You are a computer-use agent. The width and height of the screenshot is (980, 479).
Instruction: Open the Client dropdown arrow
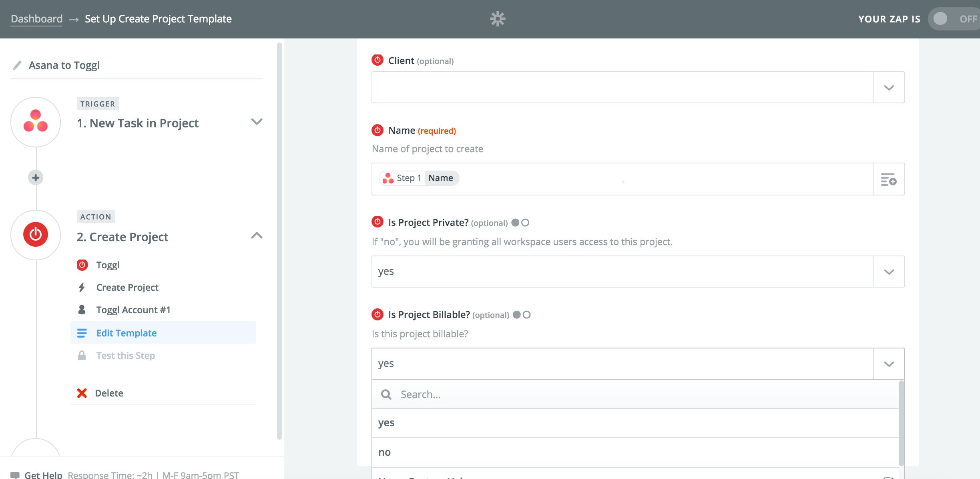889,87
